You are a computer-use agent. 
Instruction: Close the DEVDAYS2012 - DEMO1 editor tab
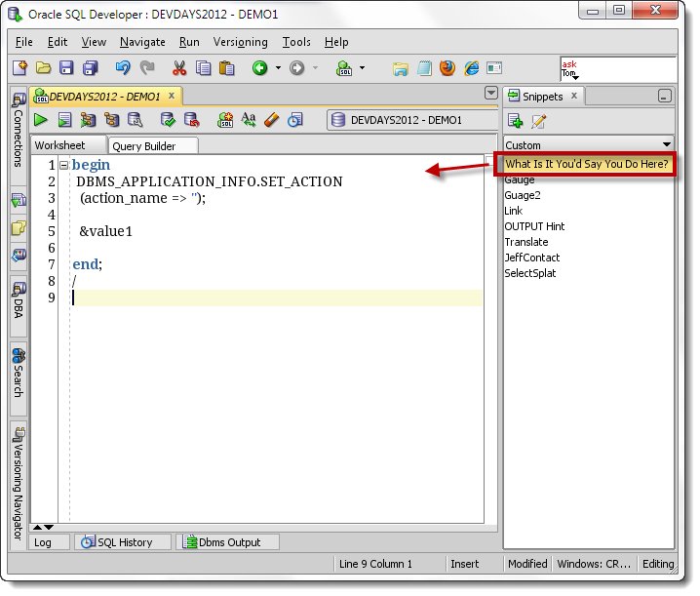[x=172, y=96]
